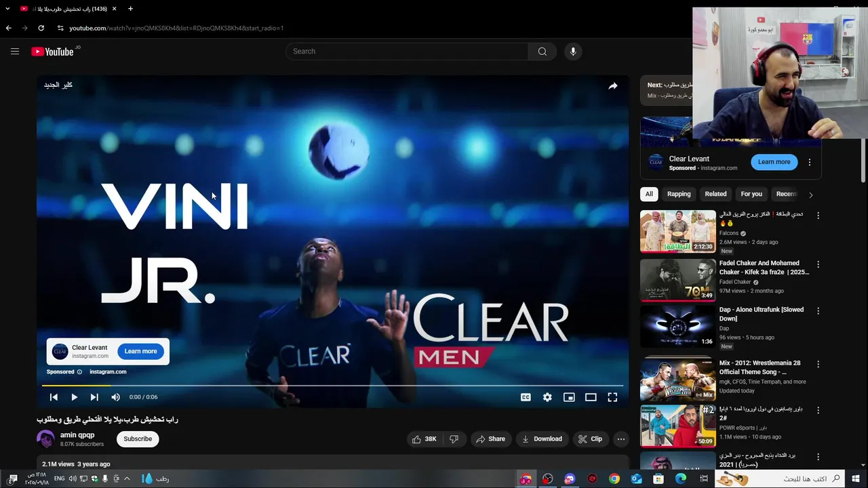Open options menu for the sidebar Clear Levant ad
This screenshot has height=488, width=868.
809,163
